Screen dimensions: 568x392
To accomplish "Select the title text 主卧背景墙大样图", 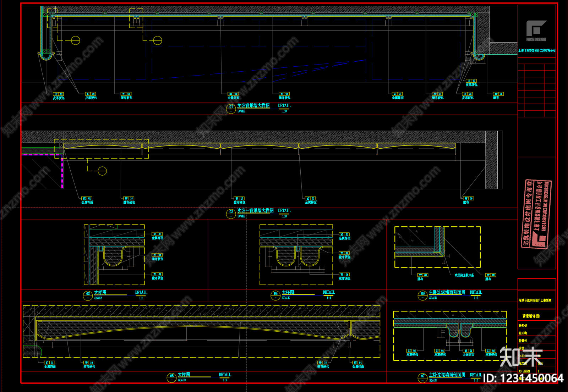I will point(253,106).
